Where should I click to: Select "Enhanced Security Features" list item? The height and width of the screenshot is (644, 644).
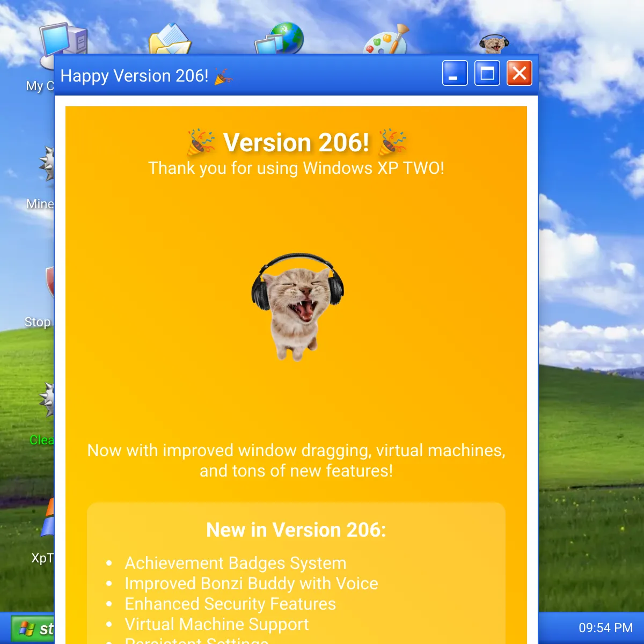coord(230,604)
